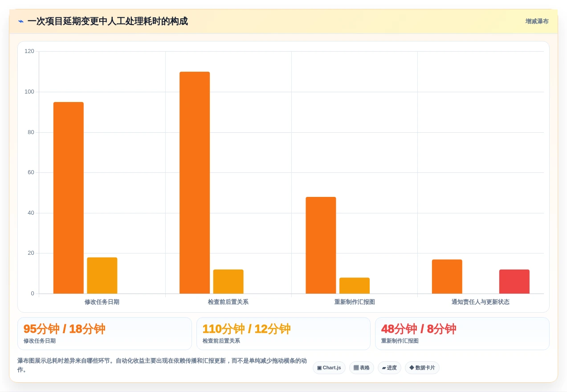This screenshot has width=567, height=392.
Task: Click the 48分钟 / 8分钟 stat card
Action: (x=462, y=334)
